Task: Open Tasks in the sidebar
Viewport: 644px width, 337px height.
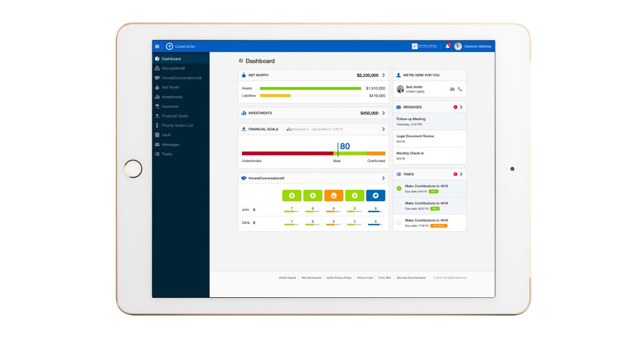Action: tap(181, 154)
